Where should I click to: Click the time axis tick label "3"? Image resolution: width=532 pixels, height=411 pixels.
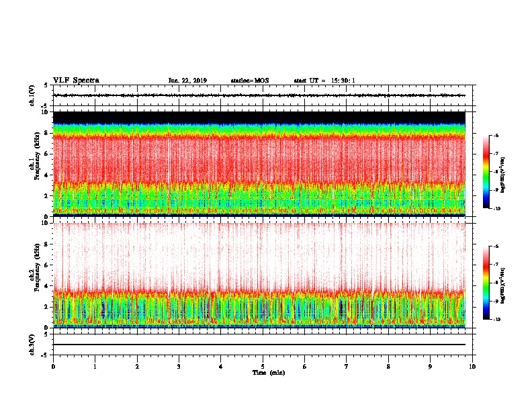coord(179,367)
